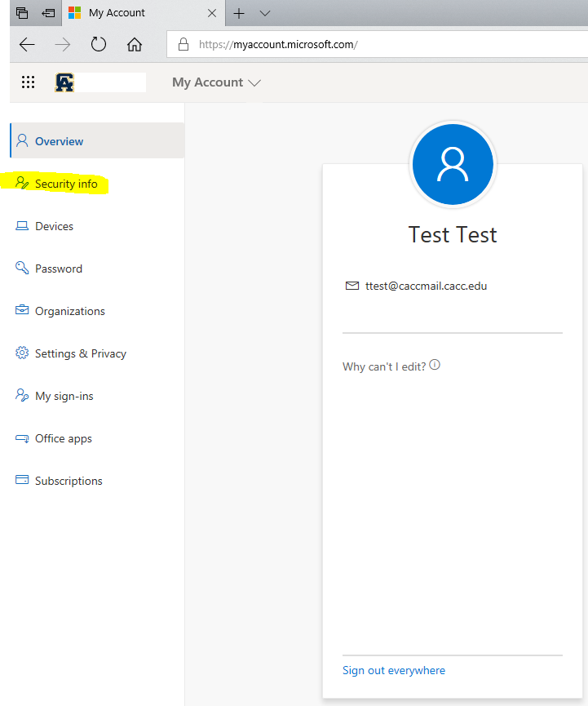Go to the browser home page icon
The image size is (588, 706).
pyautogui.click(x=134, y=45)
